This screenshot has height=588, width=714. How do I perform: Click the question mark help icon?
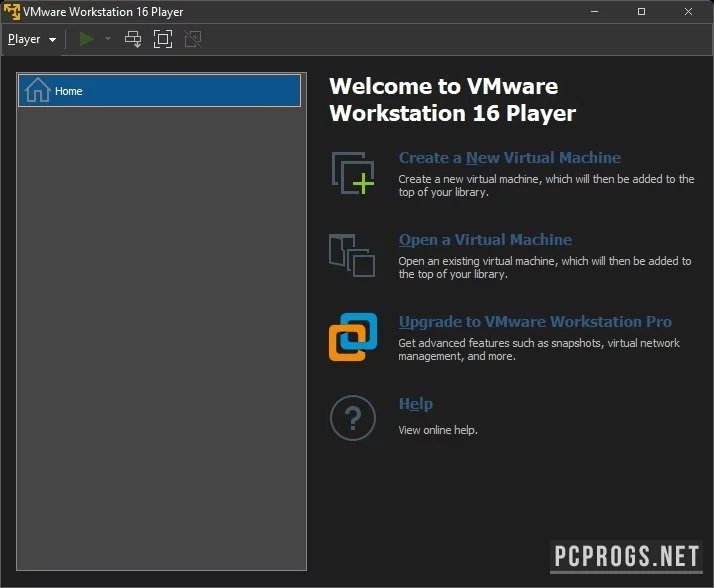[x=353, y=418]
